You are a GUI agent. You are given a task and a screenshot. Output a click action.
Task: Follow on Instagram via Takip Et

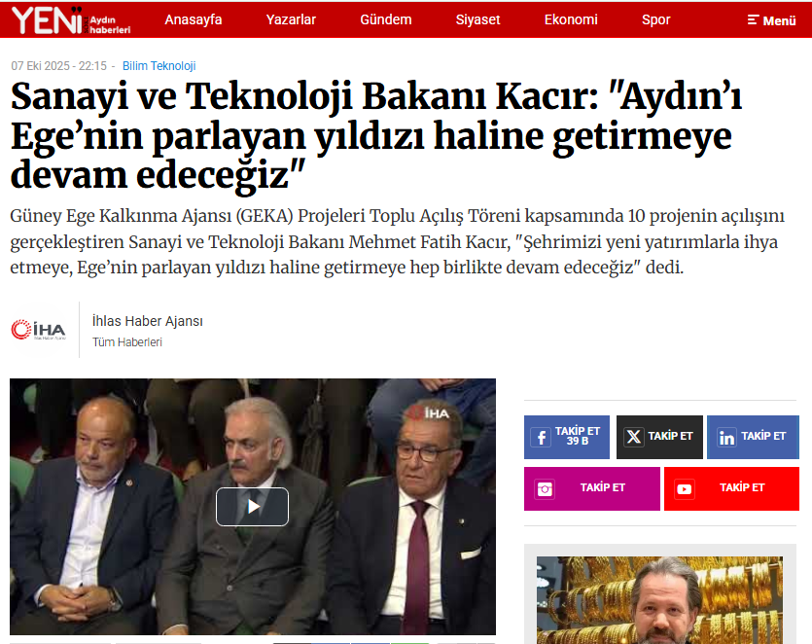(592, 488)
